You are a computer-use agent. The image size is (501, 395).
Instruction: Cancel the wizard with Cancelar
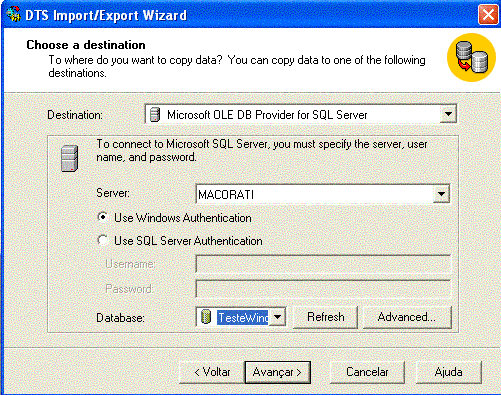coord(367,372)
